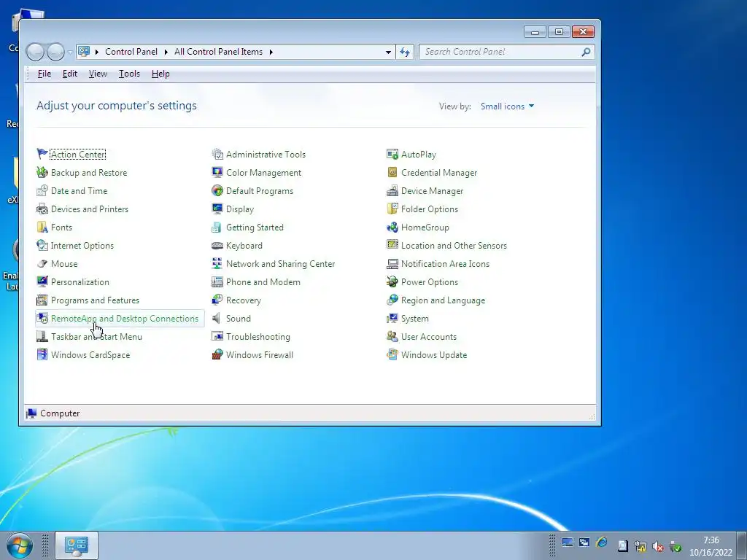Click the Backup and Restore icon

pos(42,172)
